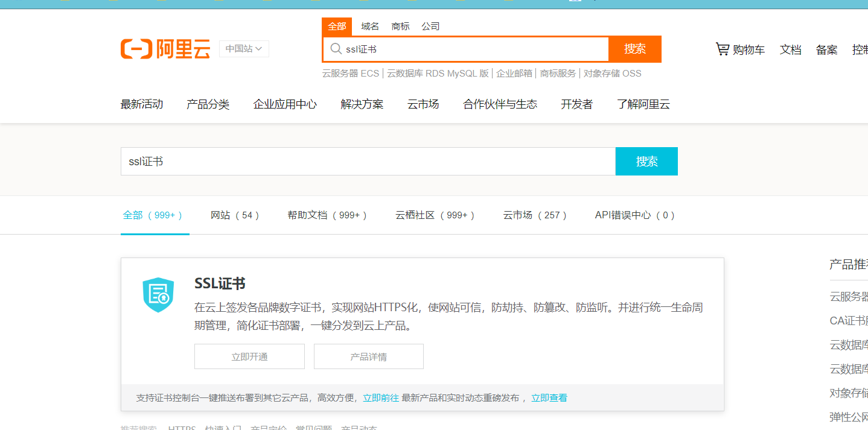Open the 企业邮箱 hot search link
868x430 pixels.
[x=514, y=74]
